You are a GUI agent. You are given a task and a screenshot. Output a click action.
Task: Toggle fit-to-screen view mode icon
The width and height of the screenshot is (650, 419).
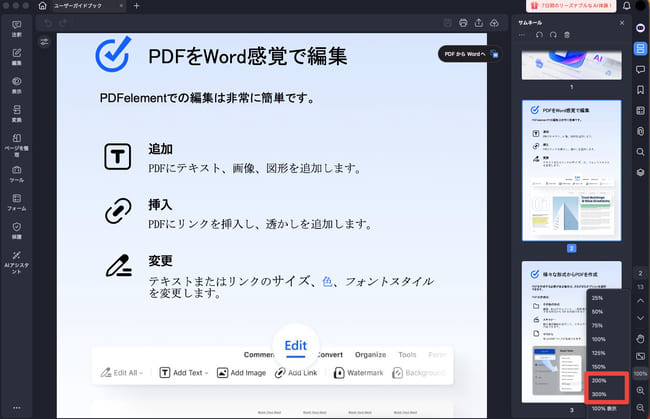640,356
